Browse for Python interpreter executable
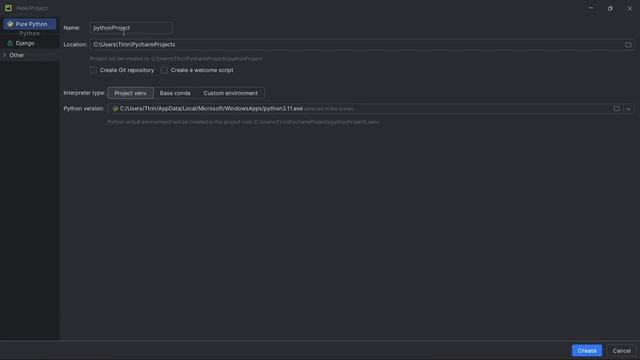 pyautogui.click(x=617, y=109)
